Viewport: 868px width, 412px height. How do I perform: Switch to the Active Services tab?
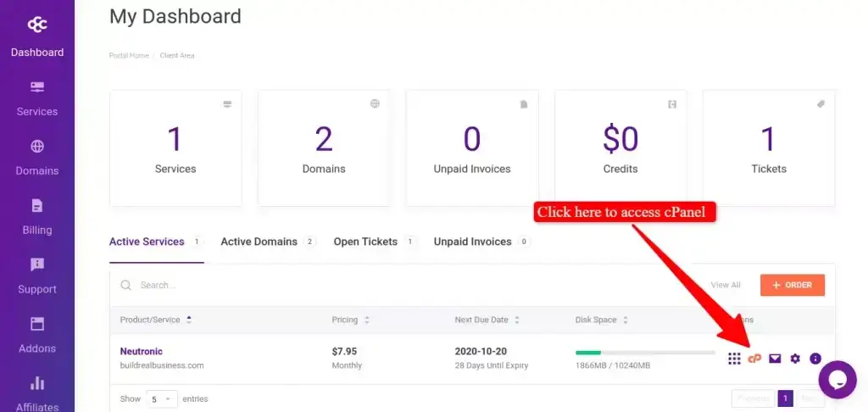(157, 242)
